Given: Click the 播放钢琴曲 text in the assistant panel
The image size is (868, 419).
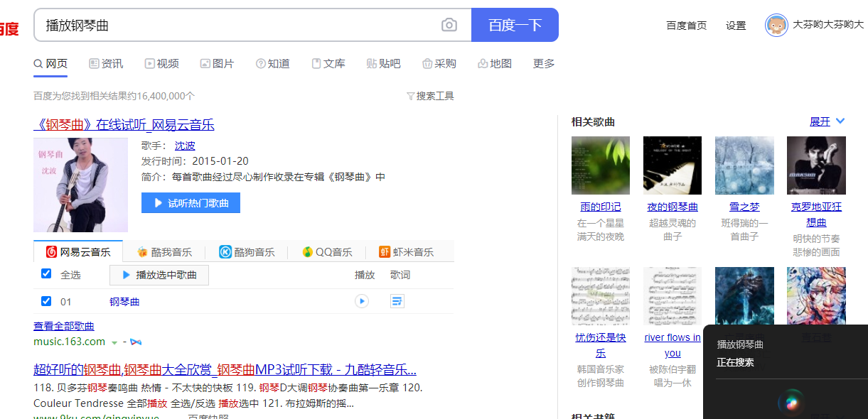Looking at the screenshot, I should coord(740,344).
